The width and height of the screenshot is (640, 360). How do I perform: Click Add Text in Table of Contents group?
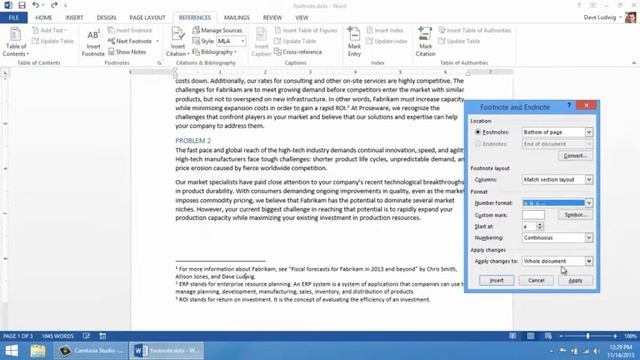(x=50, y=30)
